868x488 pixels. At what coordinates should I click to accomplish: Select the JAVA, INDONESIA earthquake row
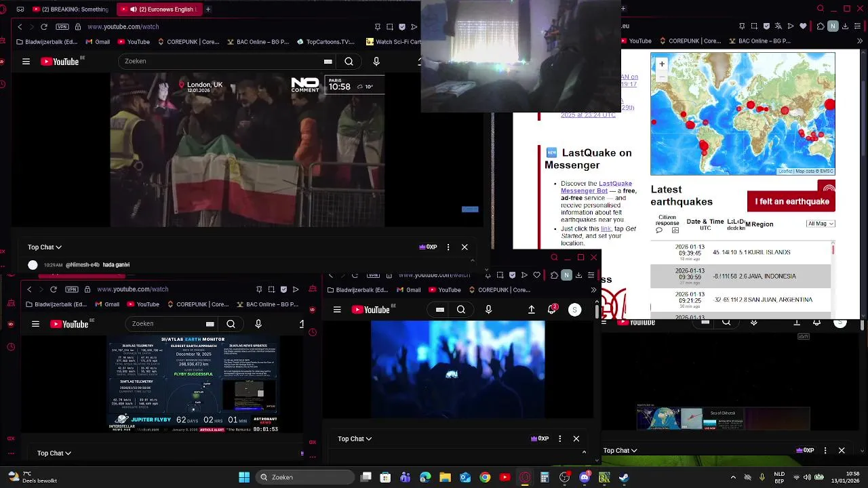tap(741, 276)
